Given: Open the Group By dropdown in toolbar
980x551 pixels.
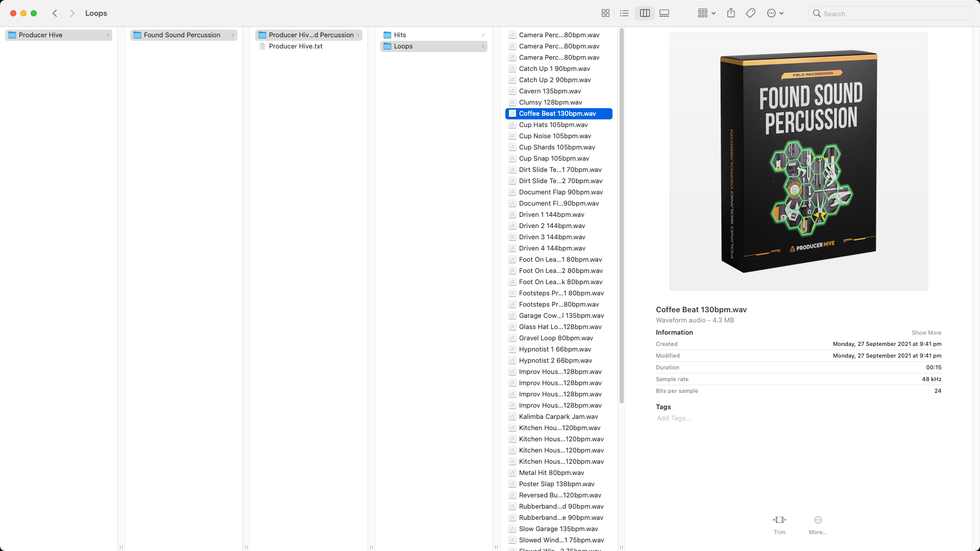Looking at the screenshot, I should [707, 13].
